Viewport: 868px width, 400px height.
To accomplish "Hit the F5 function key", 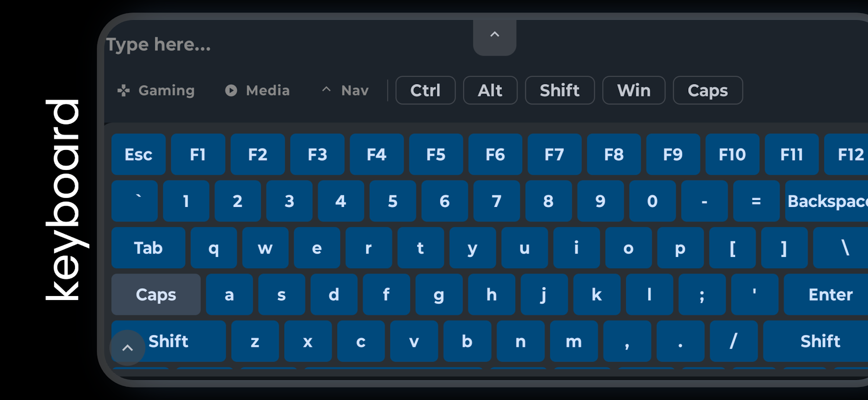I will click(435, 154).
